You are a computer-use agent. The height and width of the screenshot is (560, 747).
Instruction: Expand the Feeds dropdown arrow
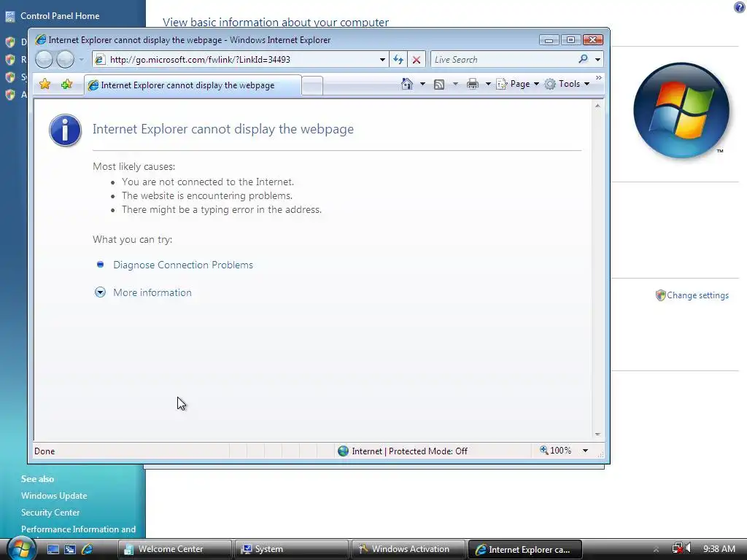tap(455, 84)
